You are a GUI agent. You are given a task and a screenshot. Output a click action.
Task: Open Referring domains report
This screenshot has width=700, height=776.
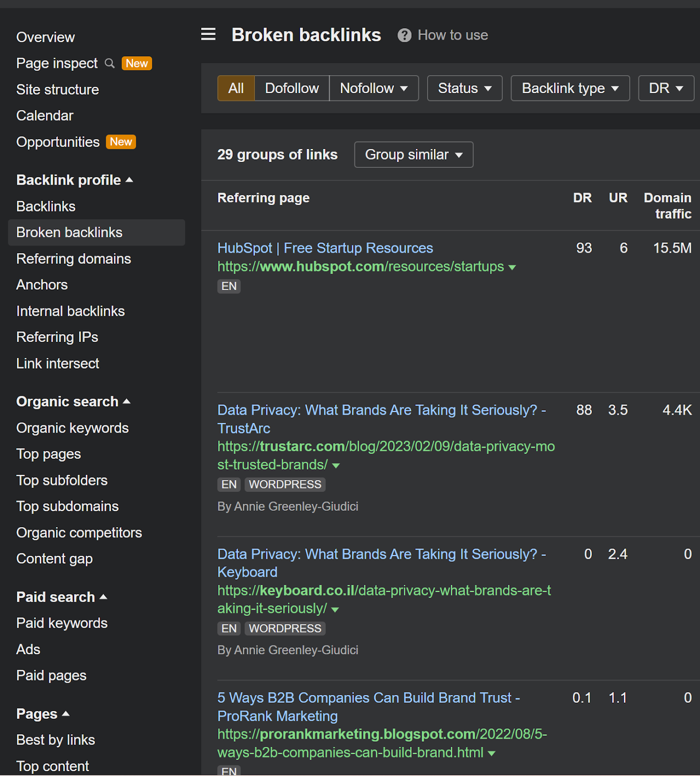click(x=74, y=259)
